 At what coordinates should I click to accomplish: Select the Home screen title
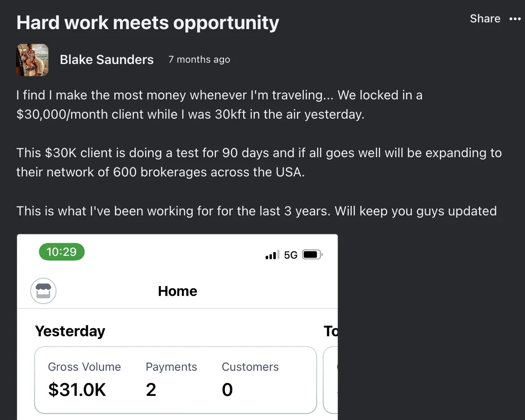(177, 291)
